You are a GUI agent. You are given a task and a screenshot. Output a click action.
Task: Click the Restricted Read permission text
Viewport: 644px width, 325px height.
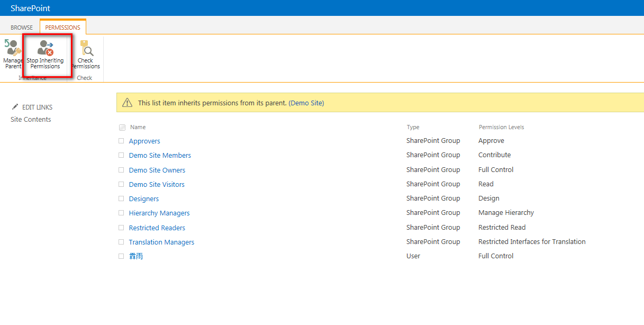coord(502,227)
